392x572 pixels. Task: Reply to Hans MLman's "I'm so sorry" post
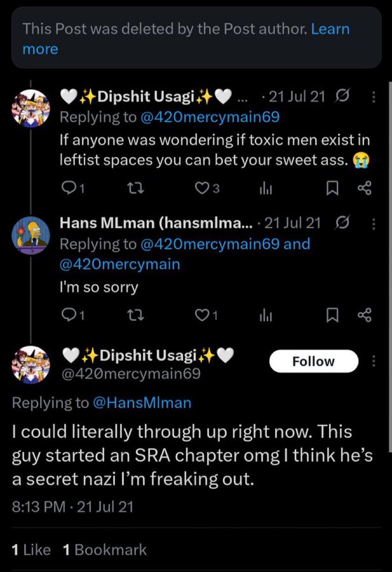(74, 314)
